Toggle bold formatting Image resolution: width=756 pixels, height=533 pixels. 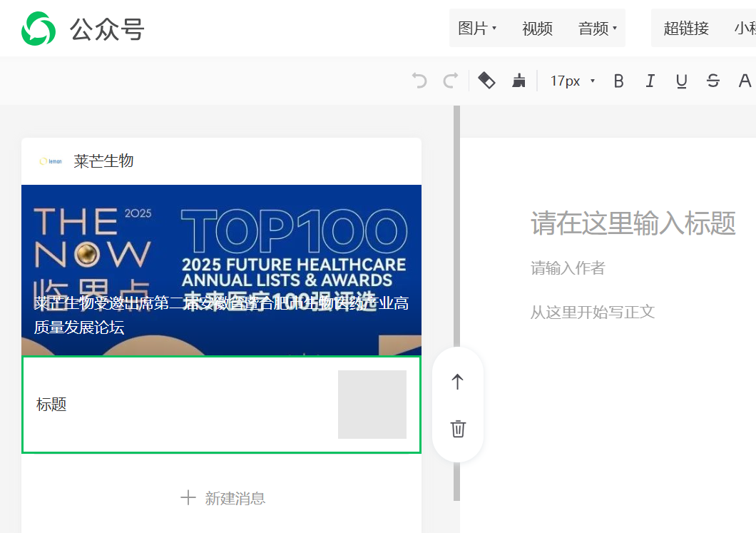pos(618,81)
